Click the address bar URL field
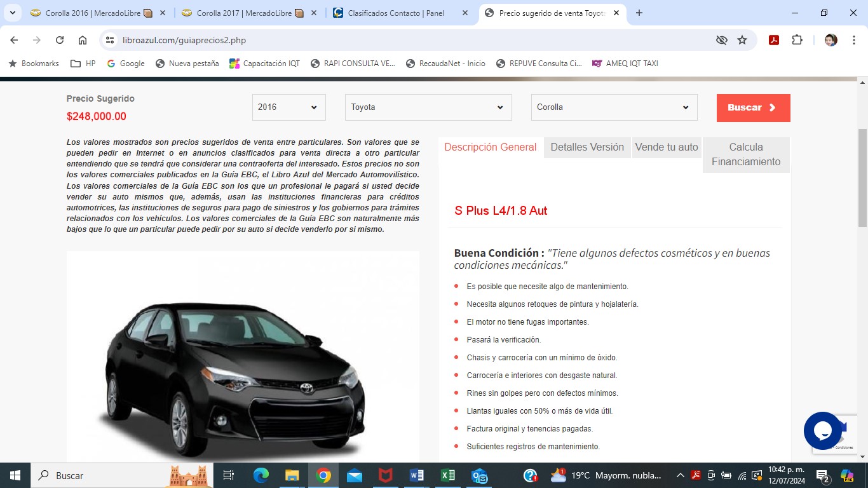The height and width of the screenshot is (488, 868). pyautogui.click(x=407, y=40)
